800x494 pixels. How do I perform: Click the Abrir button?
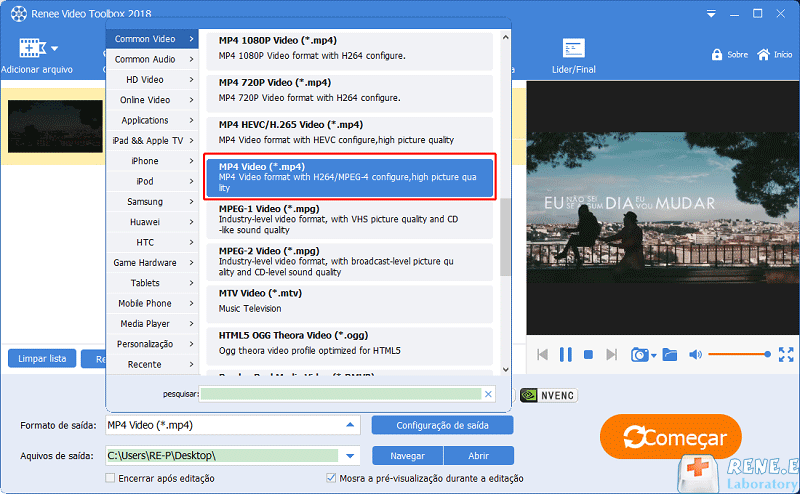click(x=479, y=456)
